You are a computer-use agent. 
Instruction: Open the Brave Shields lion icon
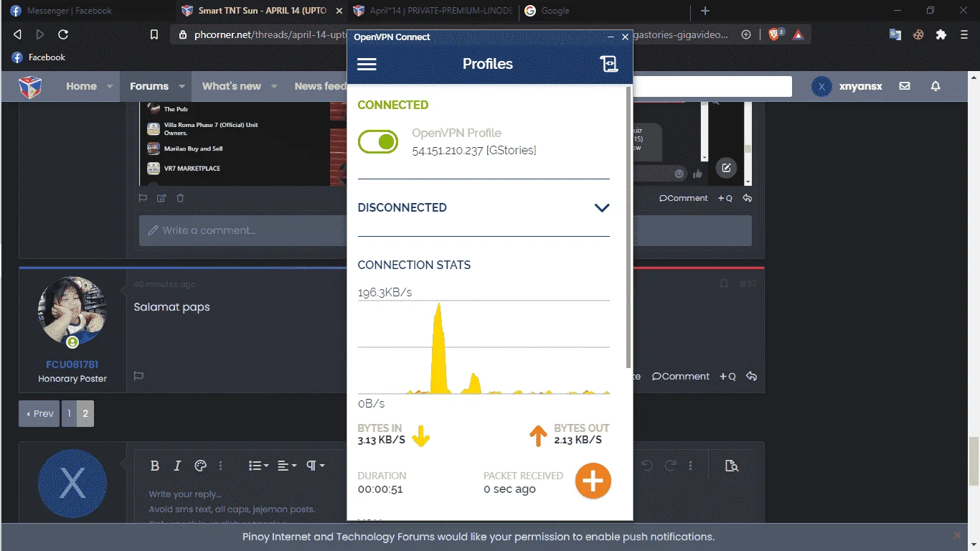click(776, 34)
